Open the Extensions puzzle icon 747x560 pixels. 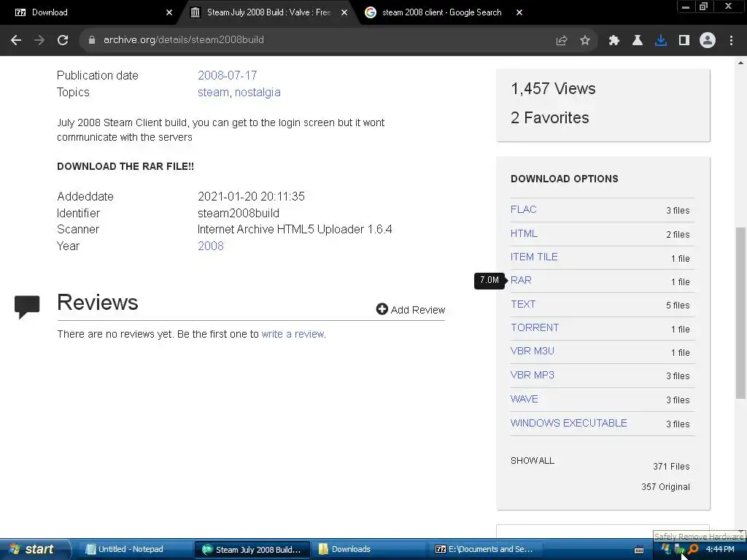click(x=614, y=41)
